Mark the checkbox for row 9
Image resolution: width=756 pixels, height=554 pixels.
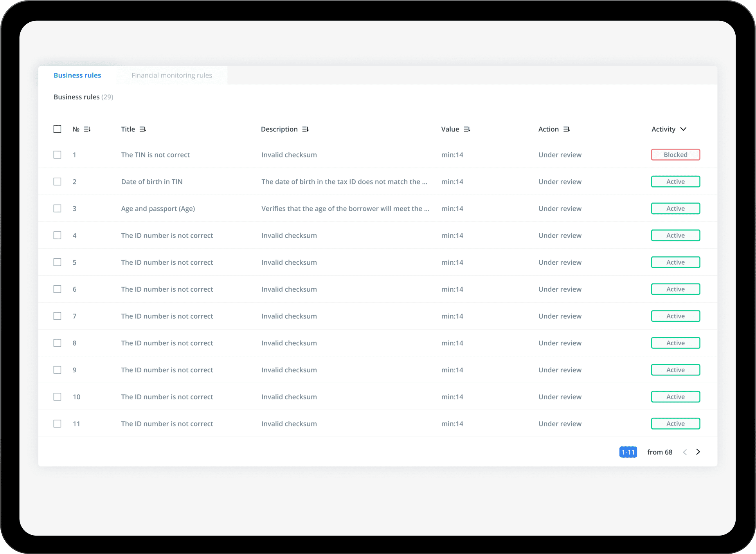tap(57, 370)
